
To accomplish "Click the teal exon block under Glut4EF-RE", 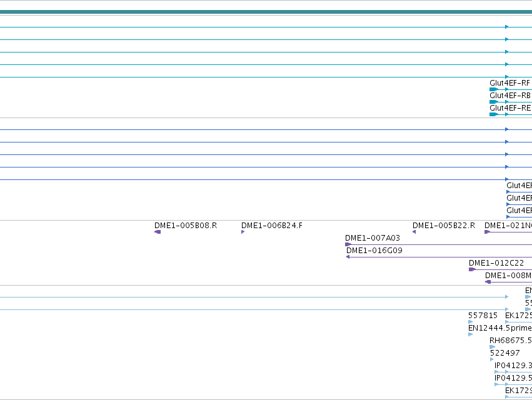I will pyautogui.click(x=494, y=114).
